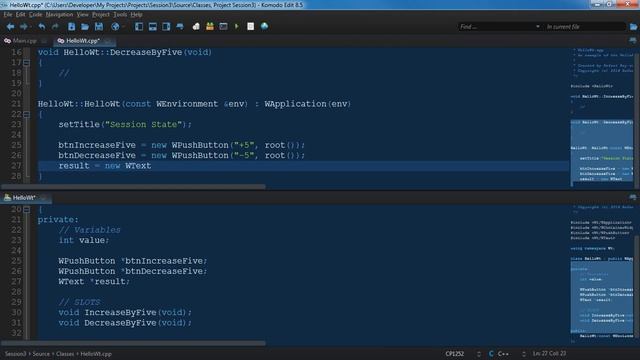Collapse the code fold at line 17
Screen dimensions: 640x360
click(x=27, y=62)
